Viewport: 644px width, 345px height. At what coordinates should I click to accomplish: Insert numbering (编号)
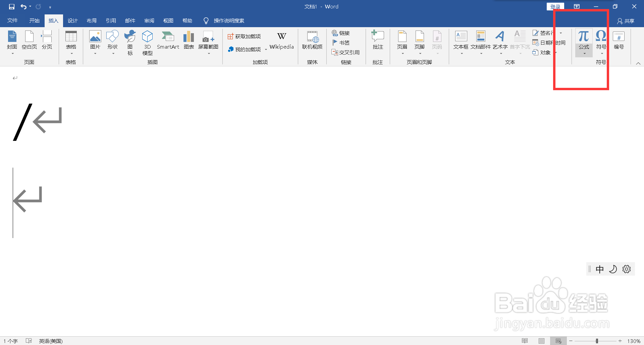click(x=619, y=40)
